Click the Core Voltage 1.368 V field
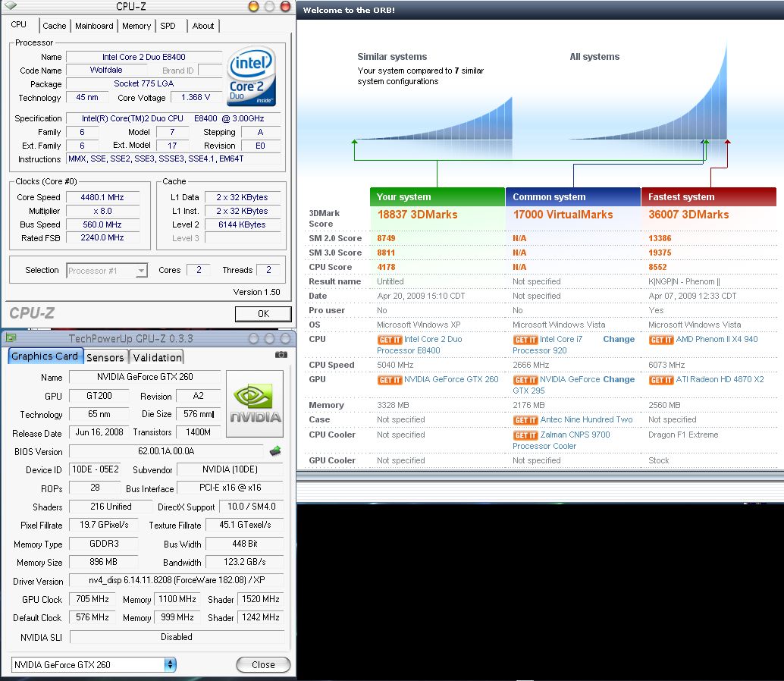 pos(196,98)
